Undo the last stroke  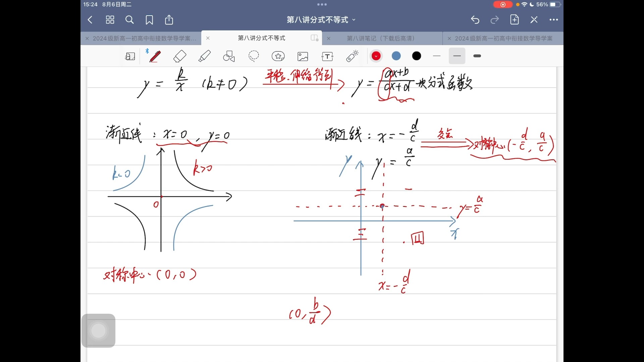click(475, 20)
